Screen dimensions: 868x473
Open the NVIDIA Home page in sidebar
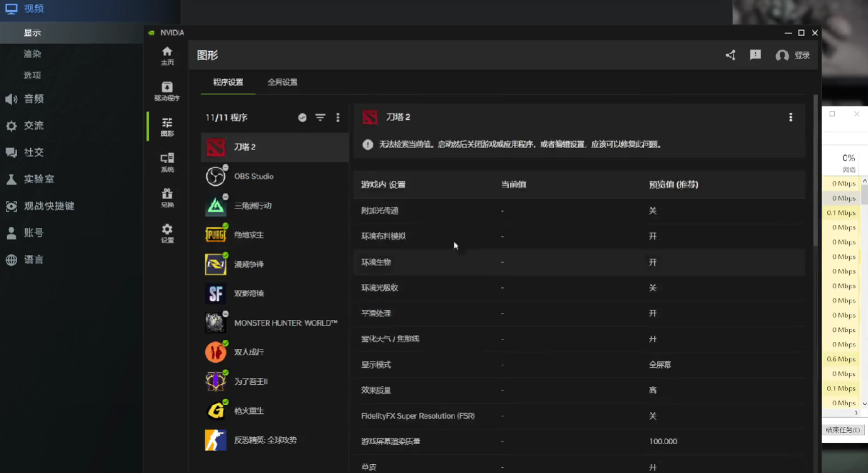167,55
